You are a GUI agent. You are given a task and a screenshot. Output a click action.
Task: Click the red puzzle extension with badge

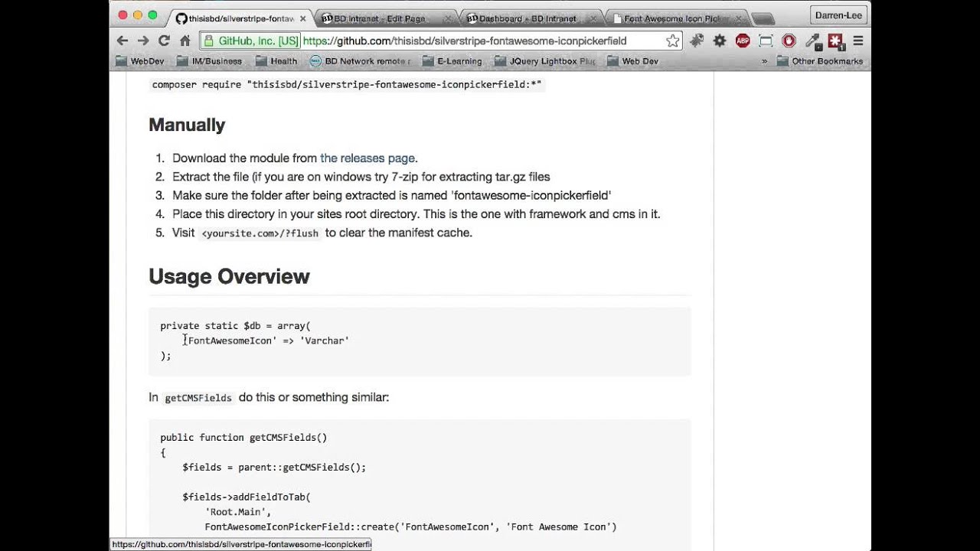click(x=835, y=41)
